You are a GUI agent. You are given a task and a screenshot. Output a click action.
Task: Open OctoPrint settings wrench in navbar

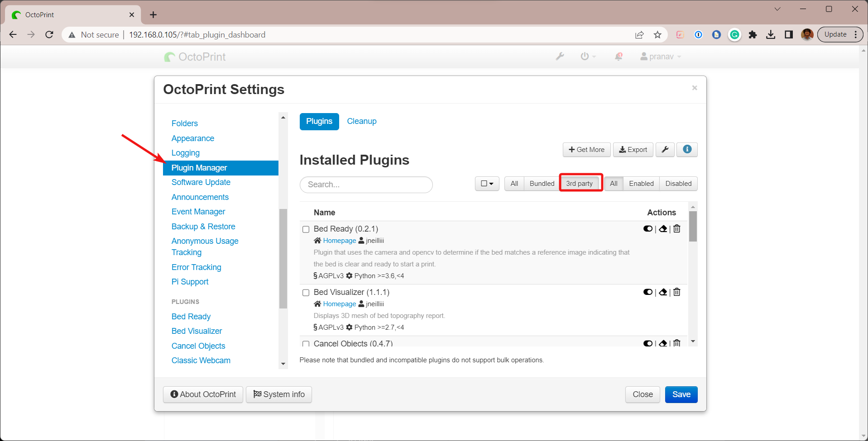click(560, 57)
